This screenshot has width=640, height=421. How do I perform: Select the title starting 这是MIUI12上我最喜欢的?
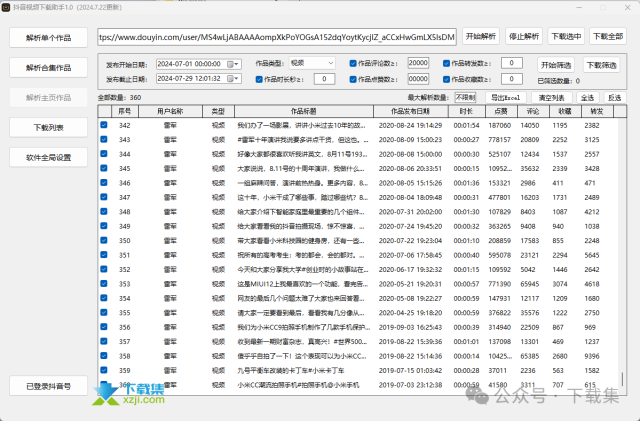tap(302, 284)
